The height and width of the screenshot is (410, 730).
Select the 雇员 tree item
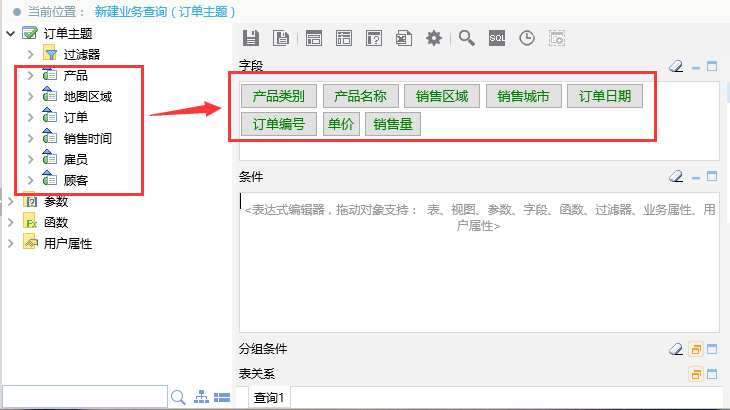pos(75,159)
